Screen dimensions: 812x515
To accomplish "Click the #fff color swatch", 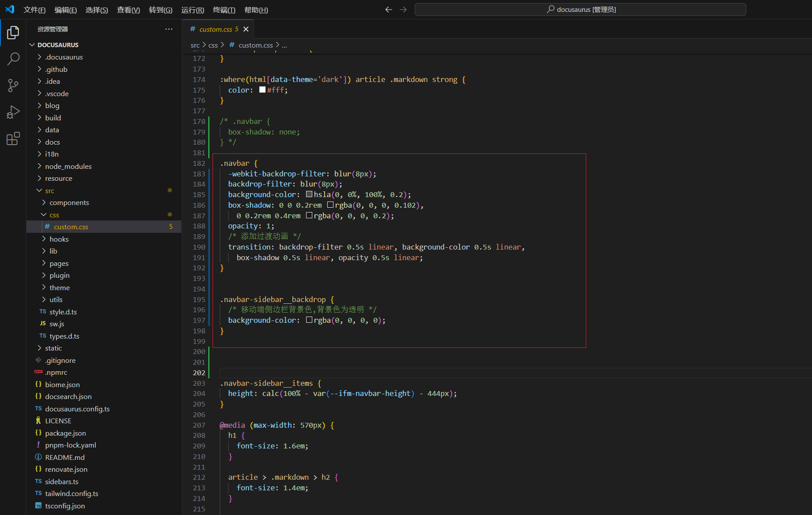I will pyautogui.click(x=262, y=90).
